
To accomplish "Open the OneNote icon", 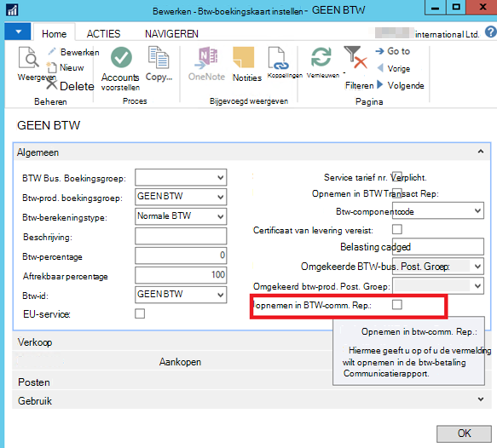I will [x=206, y=58].
